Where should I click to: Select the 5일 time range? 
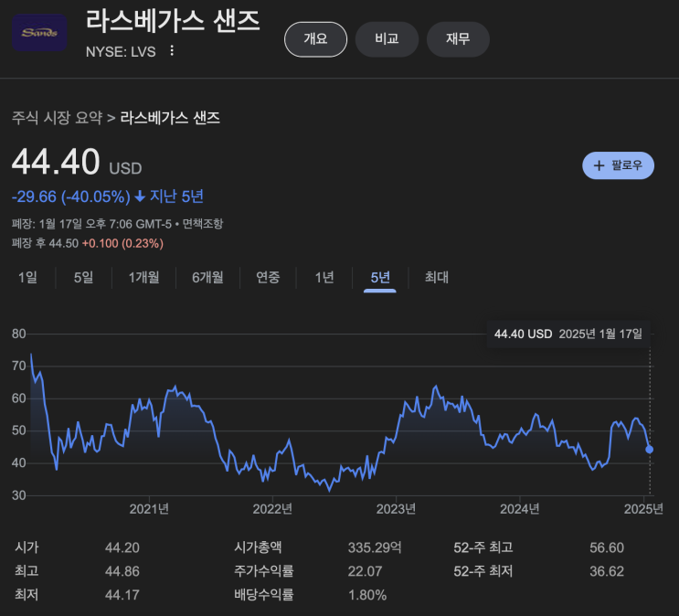[x=83, y=277]
